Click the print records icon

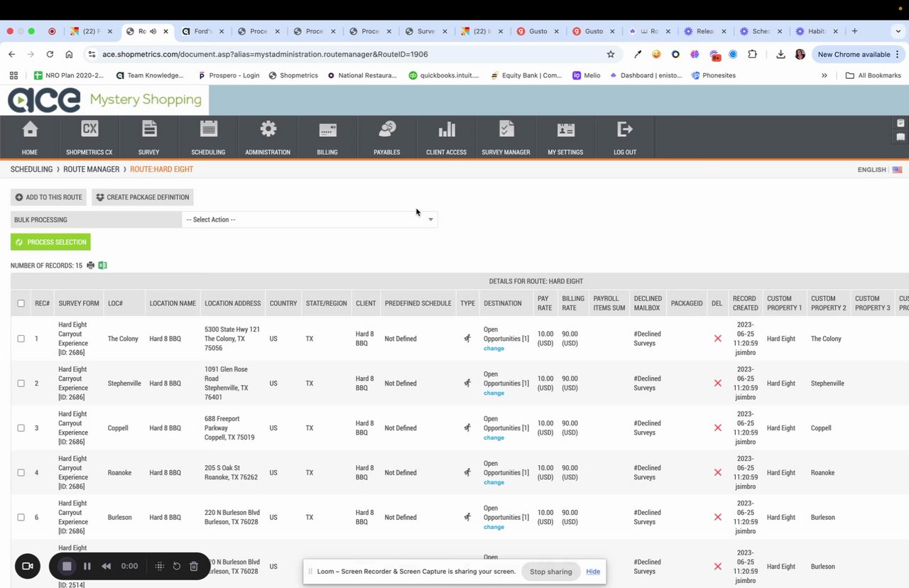click(x=90, y=266)
